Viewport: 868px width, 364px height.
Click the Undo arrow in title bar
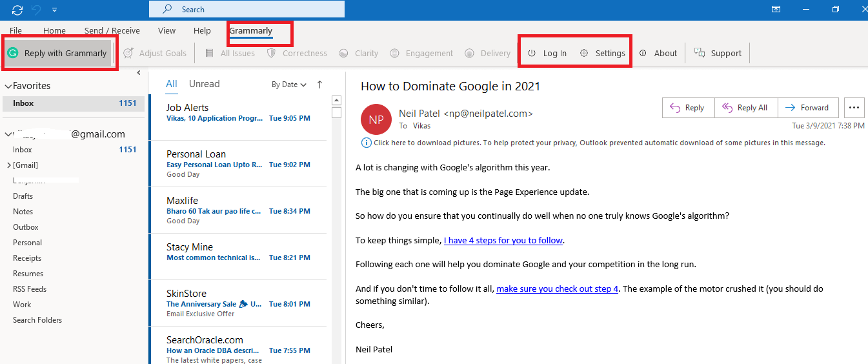pyautogui.click(x=37, y=10)
